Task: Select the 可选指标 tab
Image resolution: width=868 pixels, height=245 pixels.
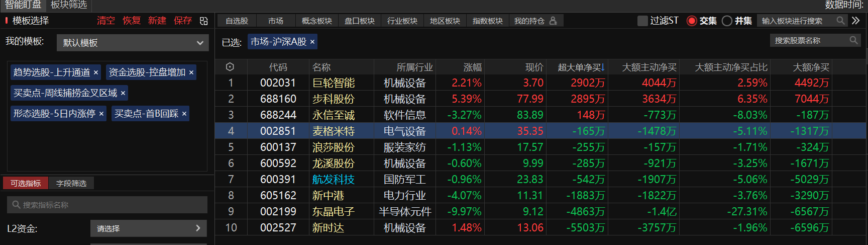Action: tap(26, 183)
